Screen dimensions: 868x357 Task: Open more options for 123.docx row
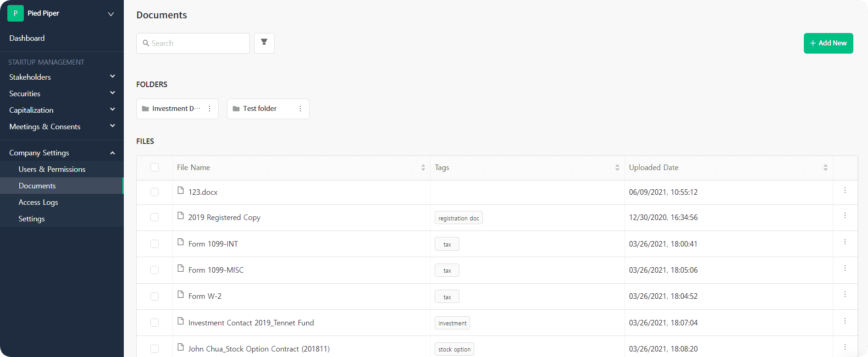click(845, 190)
